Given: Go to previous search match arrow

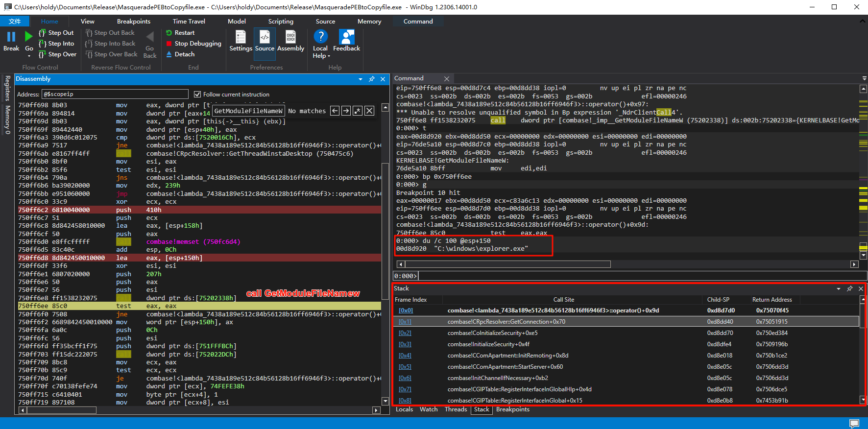Looking at the screenshot, I should coord(335,111).
